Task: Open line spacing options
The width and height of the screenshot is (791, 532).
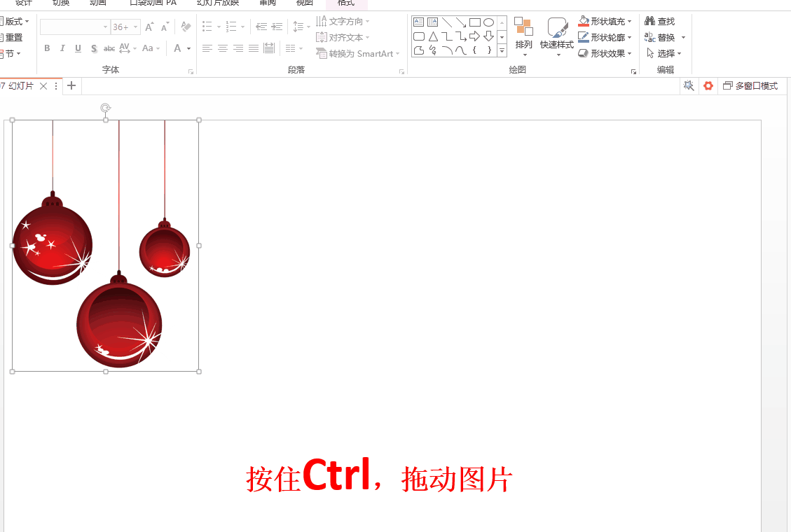Action: 302,27
